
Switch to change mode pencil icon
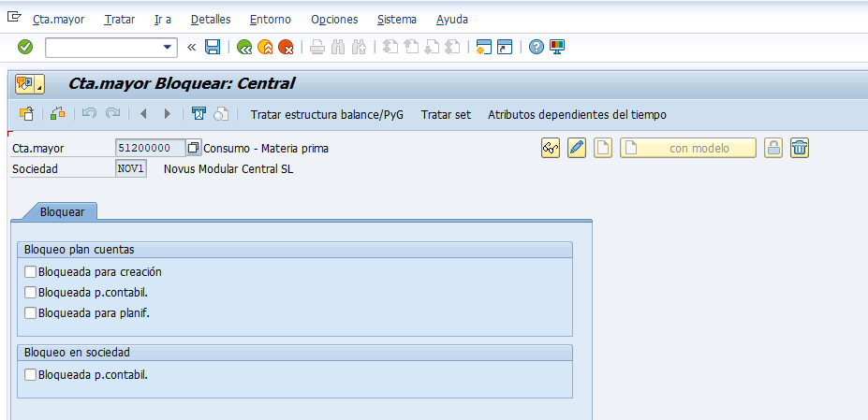pos(577,149)
